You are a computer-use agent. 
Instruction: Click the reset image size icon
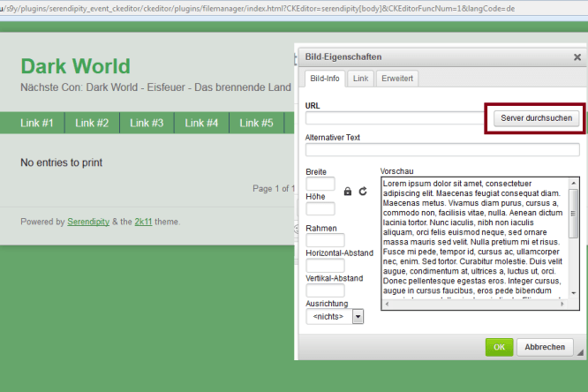point(363,191)
